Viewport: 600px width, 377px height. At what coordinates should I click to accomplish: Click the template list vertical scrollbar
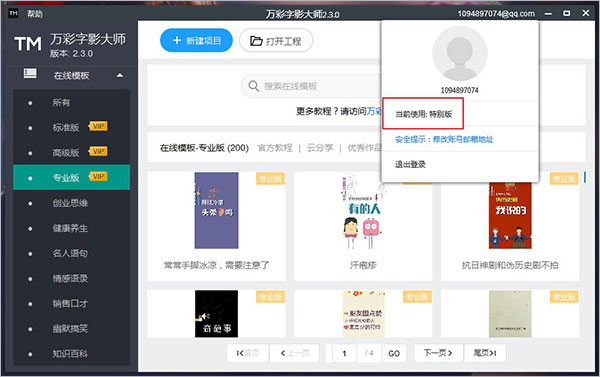[x=585, y=178]
